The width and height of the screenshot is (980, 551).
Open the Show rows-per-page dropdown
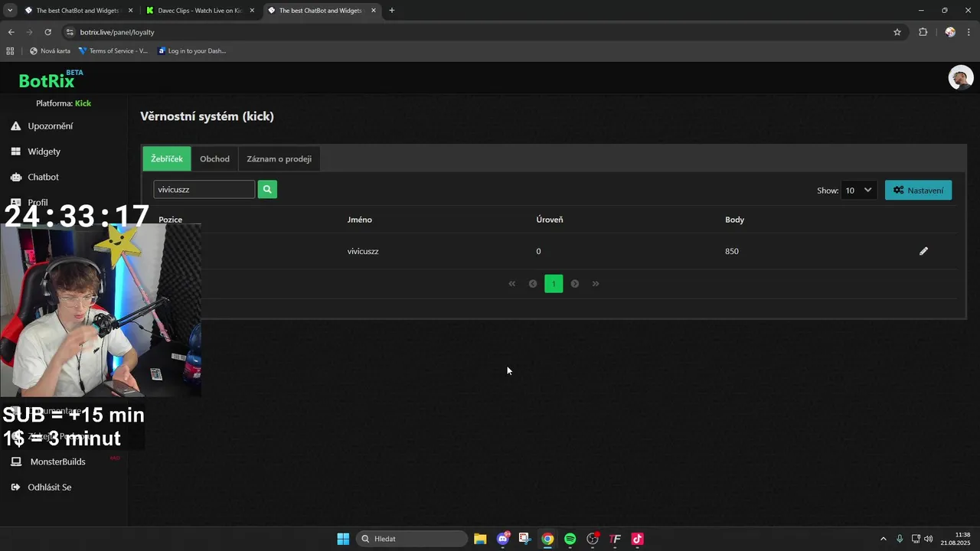point(858,190)
